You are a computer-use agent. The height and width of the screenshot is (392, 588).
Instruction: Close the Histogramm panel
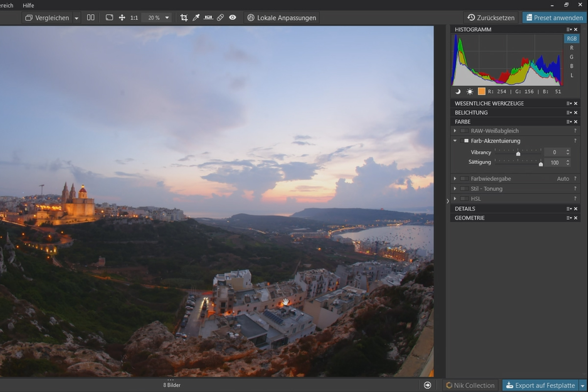click(x=576, y=29)
